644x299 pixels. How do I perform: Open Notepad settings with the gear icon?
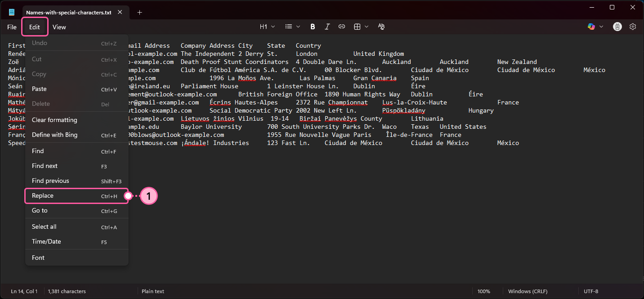point(633,26)
